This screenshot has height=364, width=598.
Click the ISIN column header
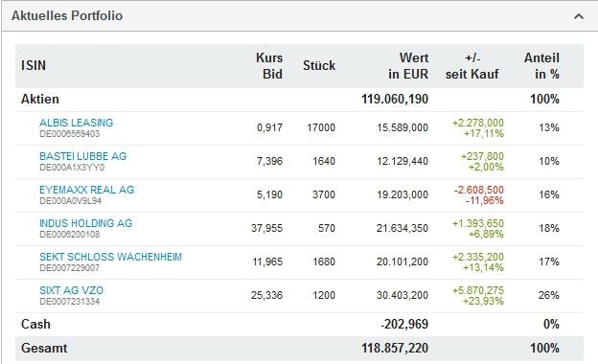(x=34, y=65)
